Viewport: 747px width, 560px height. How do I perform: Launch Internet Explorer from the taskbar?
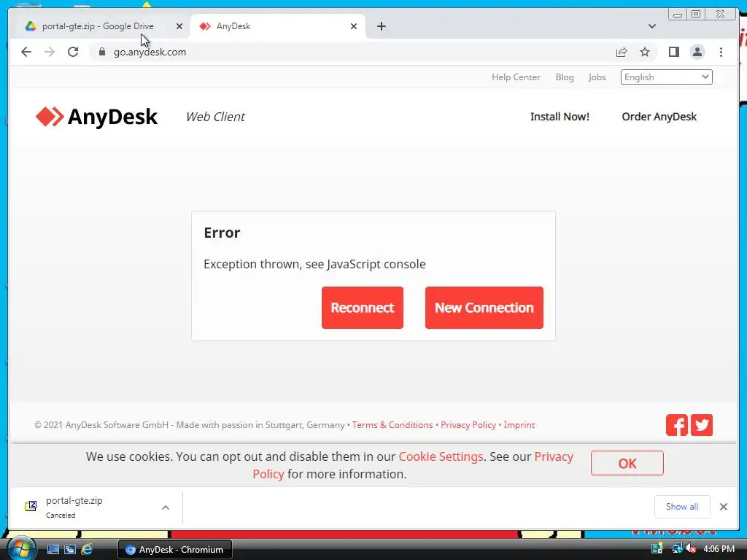(87, 549)
